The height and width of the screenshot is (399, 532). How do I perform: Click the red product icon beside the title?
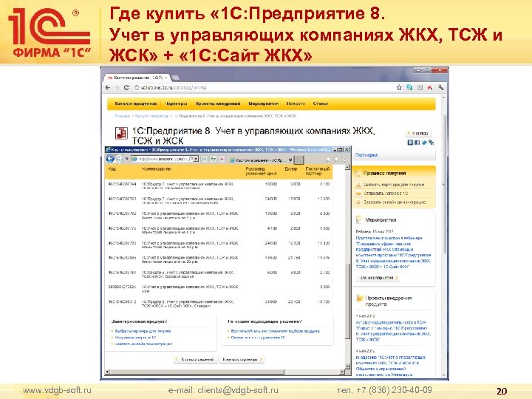(x=120, y=133)
